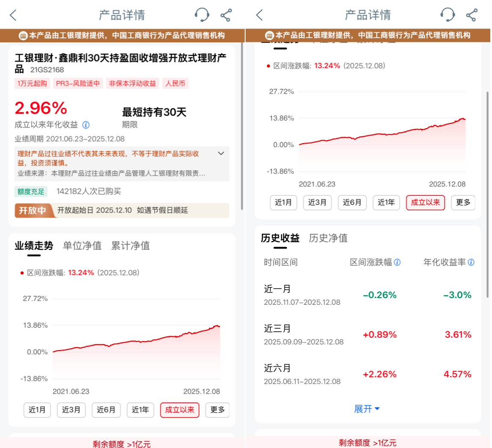Click info icon beside 成立以来年化收益

tap(86, 125)
